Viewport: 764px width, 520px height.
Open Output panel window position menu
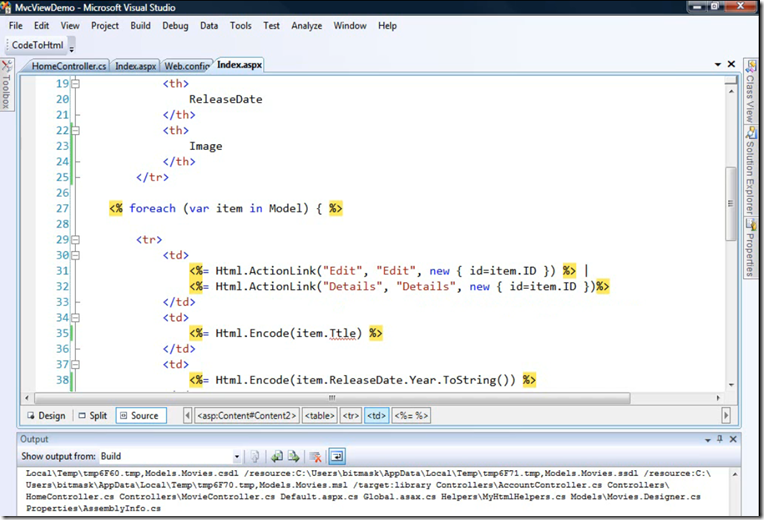click(x=707, y=440)
